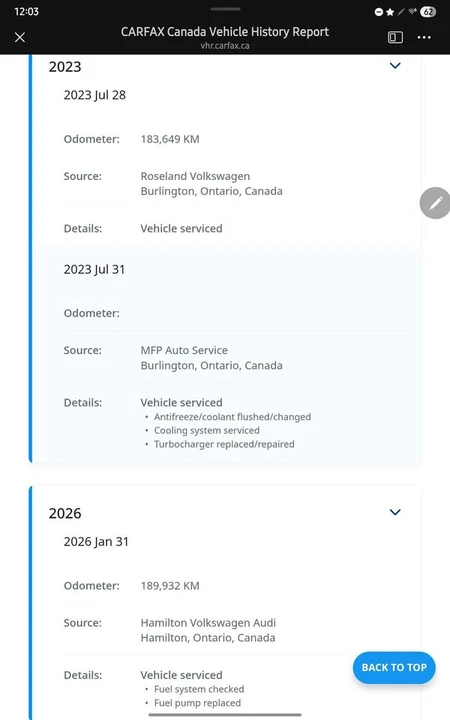The width and height of the screenshot is (450, 720).
Task: Tap the floating pencil edit button
Action: pos(435,203)
